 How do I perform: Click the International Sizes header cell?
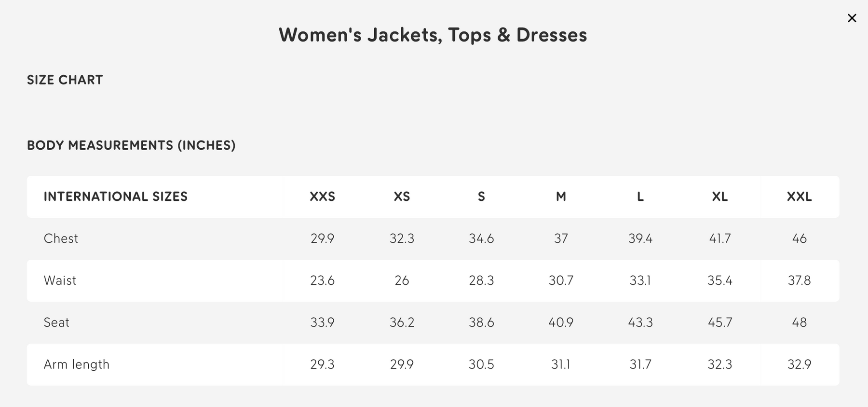pyautogui.click(x=116, y=196)
